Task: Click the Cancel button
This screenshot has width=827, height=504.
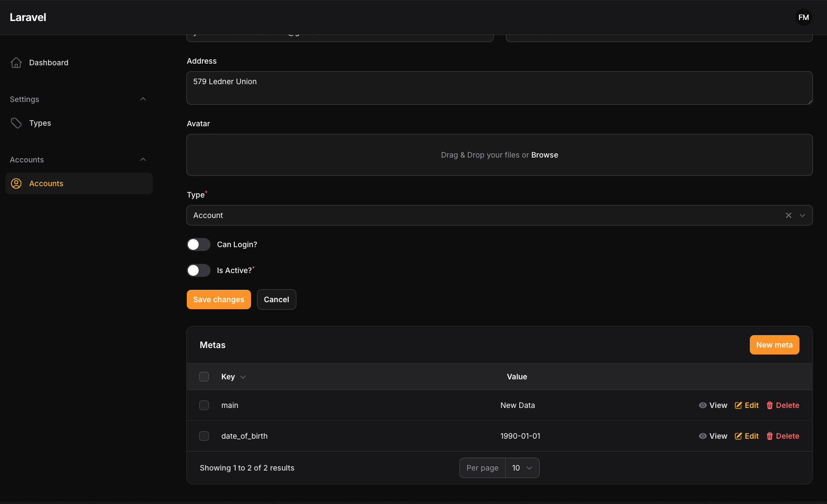Action: (x=276, y=299)
